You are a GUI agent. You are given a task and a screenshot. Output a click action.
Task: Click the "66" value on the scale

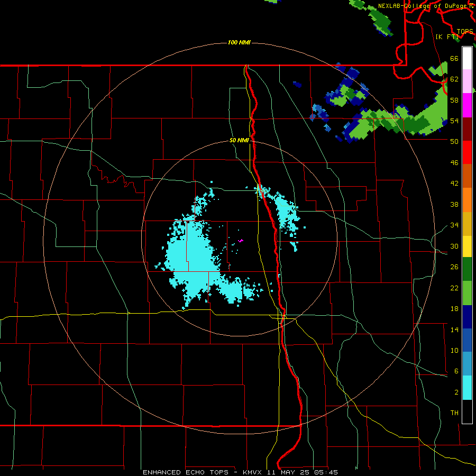point(454,58)
